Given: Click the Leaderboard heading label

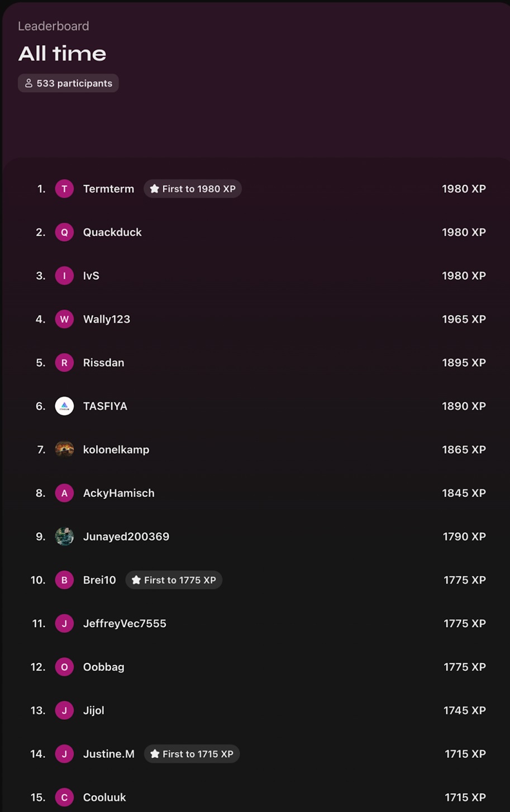Looking at the screenshot, I should point(54,26).
